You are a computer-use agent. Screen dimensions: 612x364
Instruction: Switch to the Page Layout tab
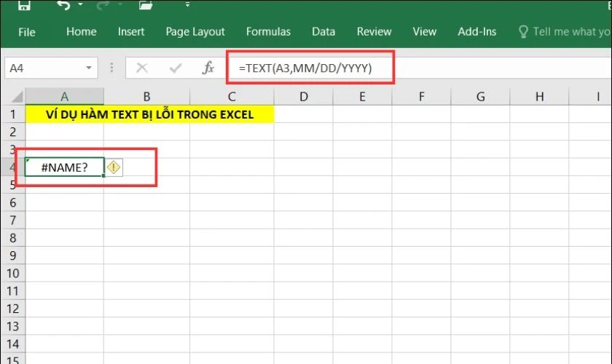point(195,31)
